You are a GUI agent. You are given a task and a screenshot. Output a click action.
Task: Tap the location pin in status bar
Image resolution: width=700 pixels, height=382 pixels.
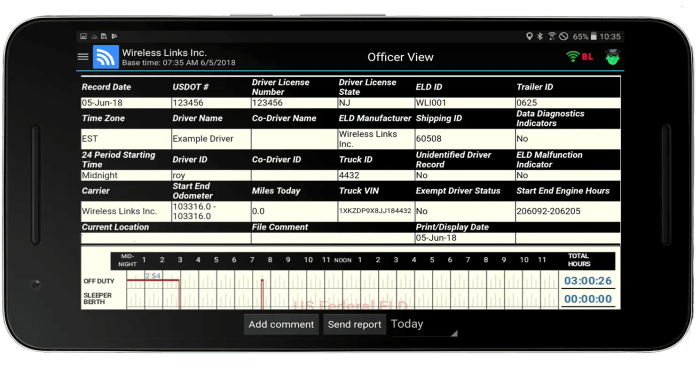coord(529,36)
